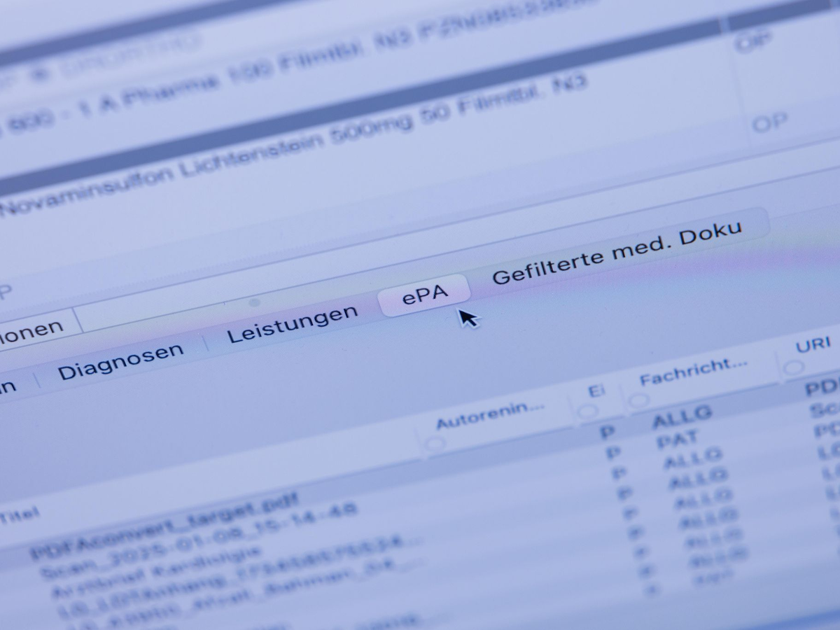Toggle the circle under Autorenin column
This screenshot has width=840, height=630.
pos(435,443)
